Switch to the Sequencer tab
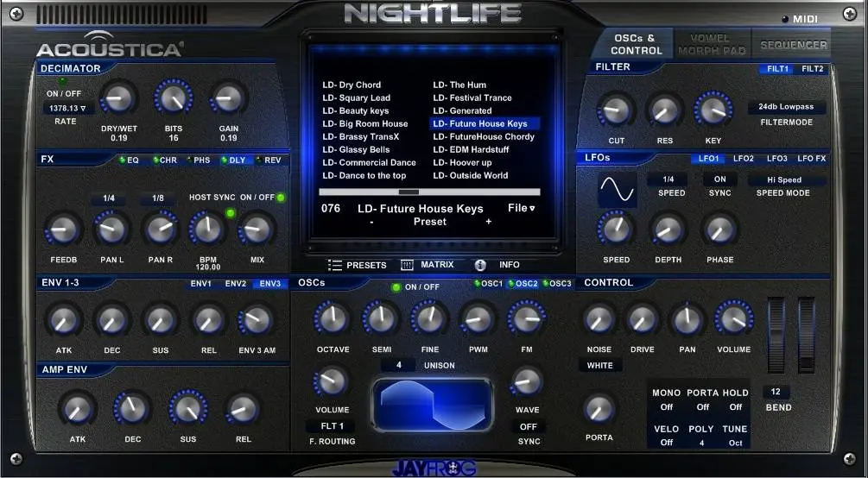This screenshot has width=868, height=478. (x=794, y=45)
